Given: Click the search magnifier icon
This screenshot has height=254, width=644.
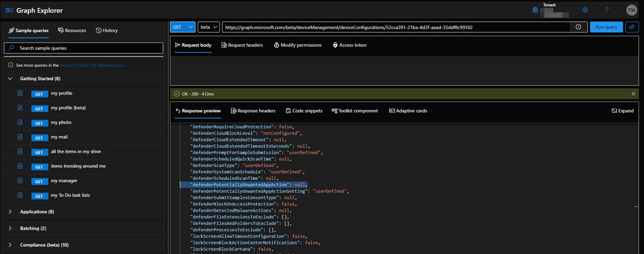Looking at the screenshot, I should coord(11,48).
